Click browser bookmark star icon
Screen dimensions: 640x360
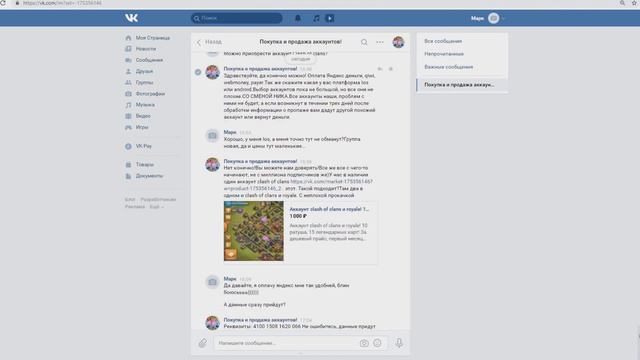tap(635, 3)
